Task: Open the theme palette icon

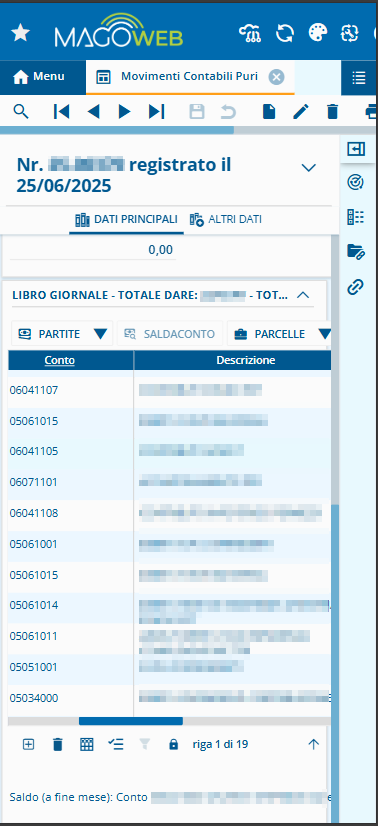Action: [x=317, y=33]
